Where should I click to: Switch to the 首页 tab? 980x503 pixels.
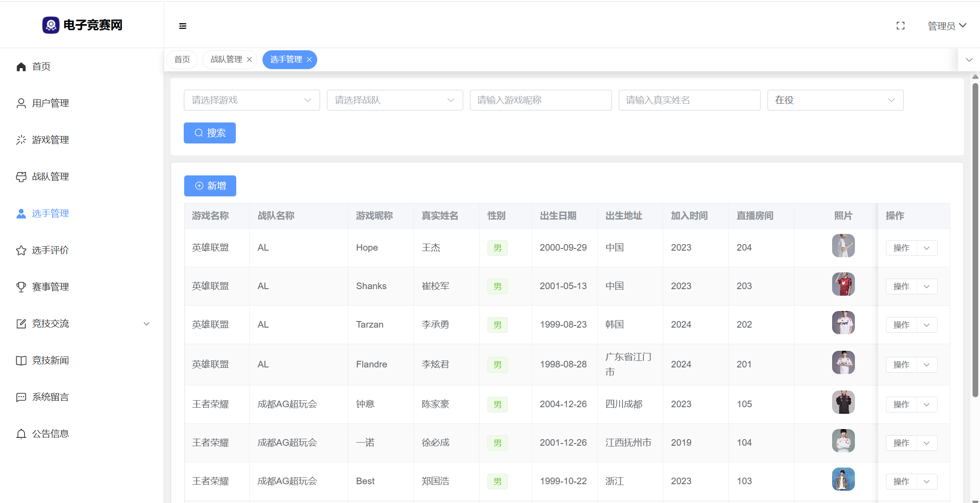point(182,59)
